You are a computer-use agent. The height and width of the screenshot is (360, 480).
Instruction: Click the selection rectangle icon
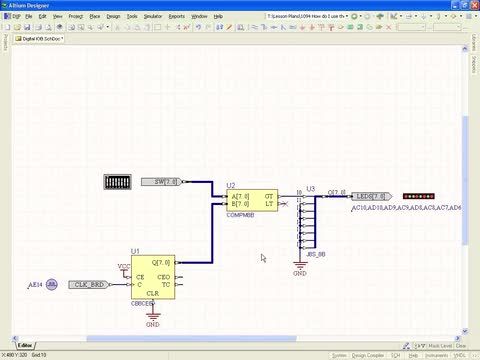[158, 27]
